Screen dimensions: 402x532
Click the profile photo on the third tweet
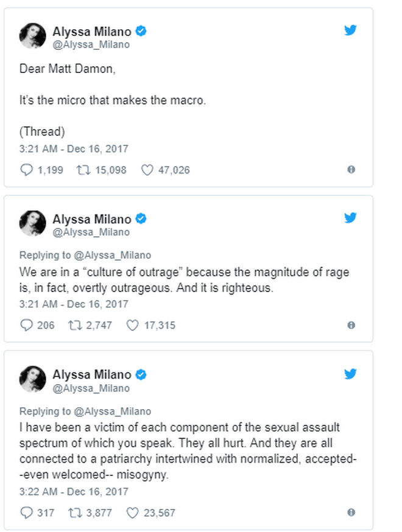click(x=33, y=380)
